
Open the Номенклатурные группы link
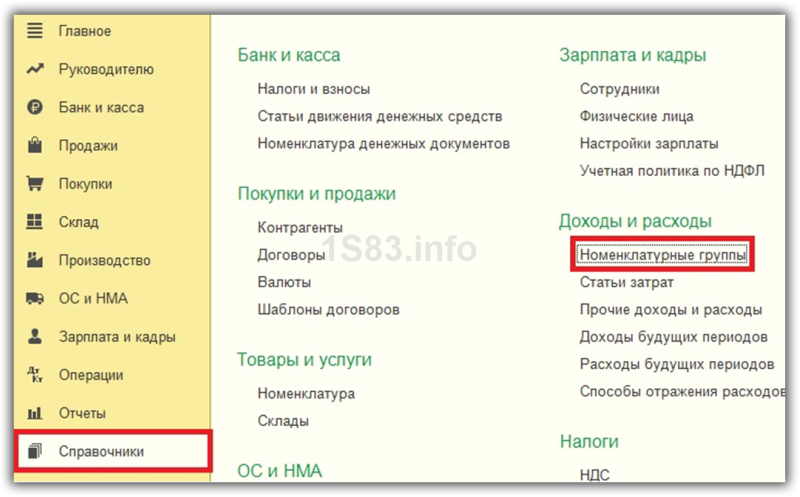coord(663,255)
